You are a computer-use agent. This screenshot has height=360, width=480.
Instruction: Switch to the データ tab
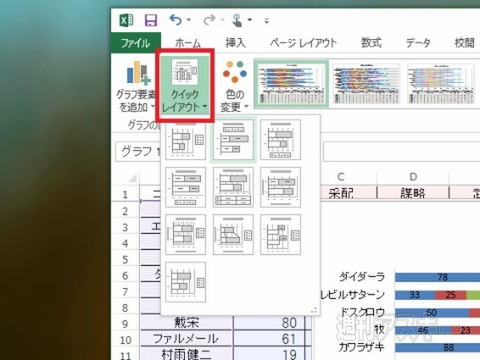pyautogui.click(x=418, y=43)
